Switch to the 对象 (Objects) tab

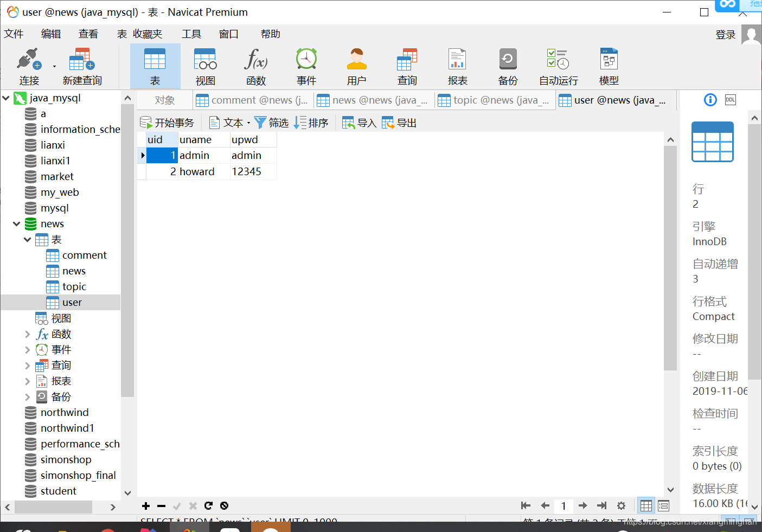(x=165, y=100)
